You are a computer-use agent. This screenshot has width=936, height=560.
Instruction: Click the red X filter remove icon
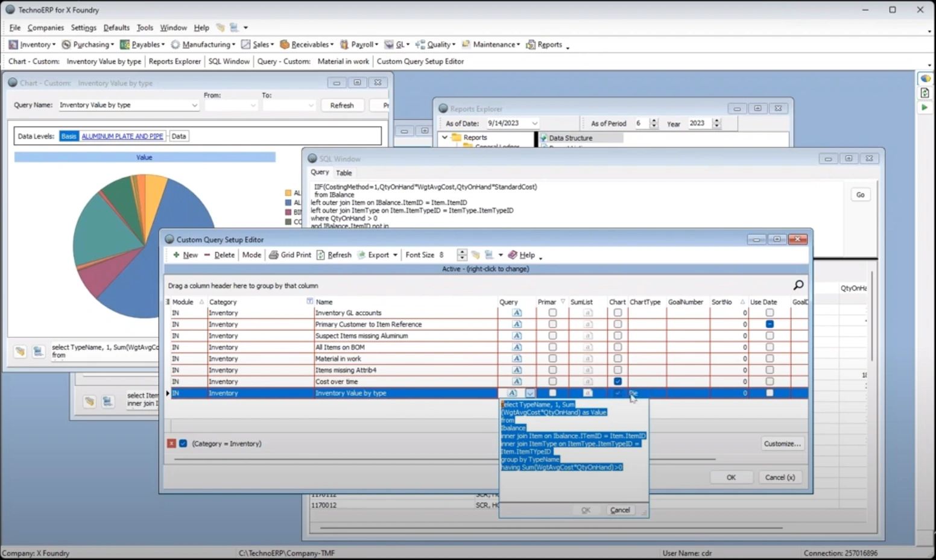pyautogui.click(x=171, y=444)
